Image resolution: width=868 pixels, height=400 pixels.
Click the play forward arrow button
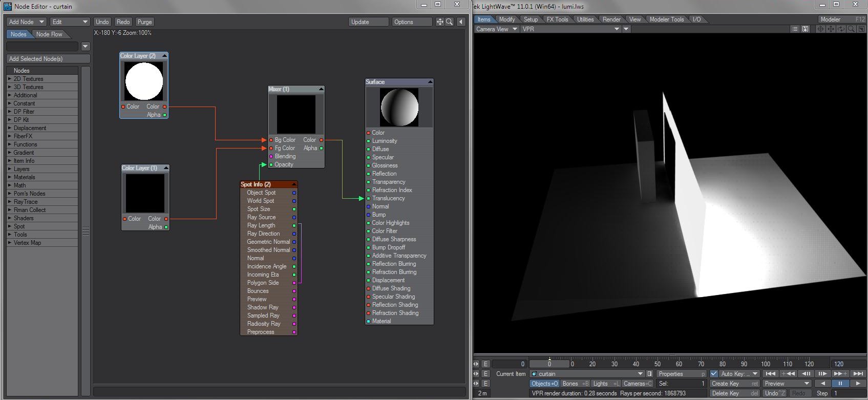tap(858, 384)
